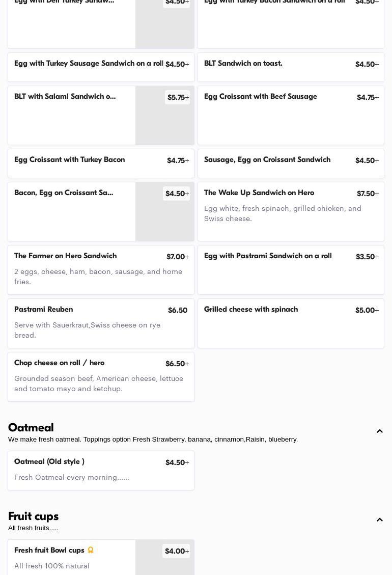The width and height of the screenshot is (392, 575).
Task: Open the Fresh fruit Bowl cups thumbnail
Action: pos(164,563)
